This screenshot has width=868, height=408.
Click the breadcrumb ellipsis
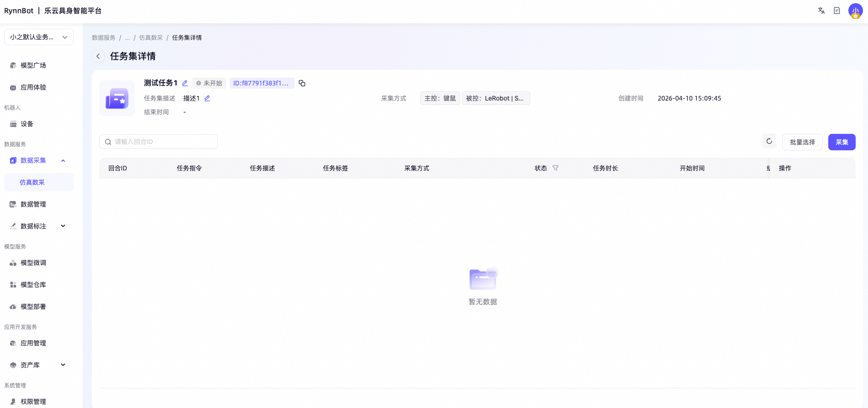pos(127,37)
